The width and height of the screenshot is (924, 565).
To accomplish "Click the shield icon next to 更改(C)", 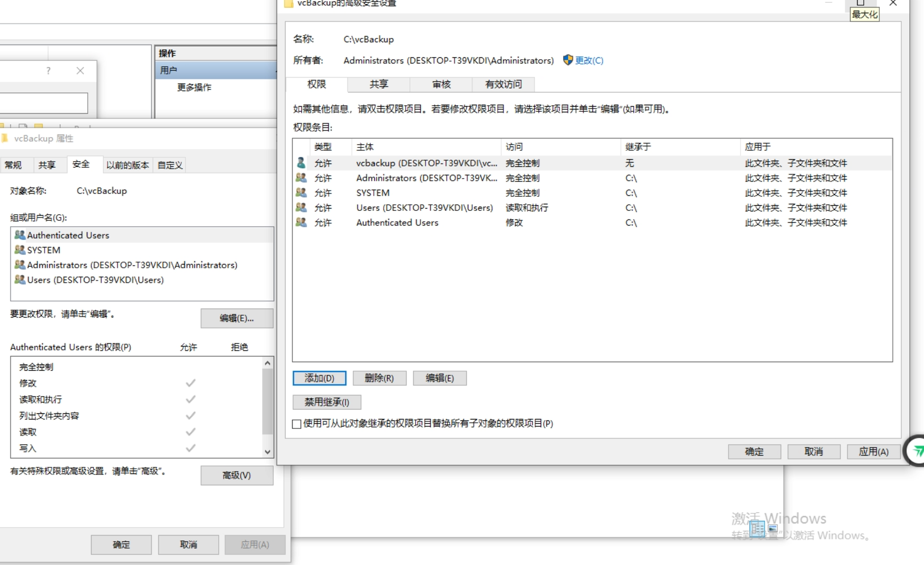I will pyautogui.click(x=567, y=60).
